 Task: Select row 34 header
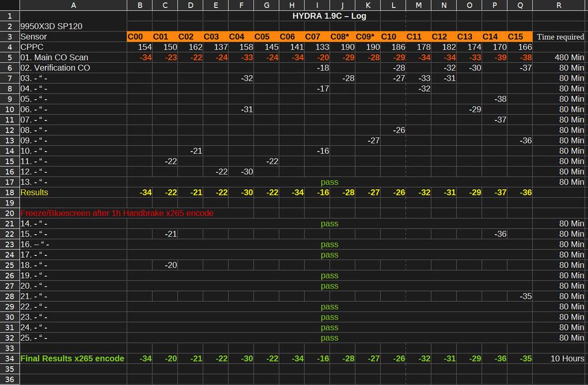click(10, 359)
